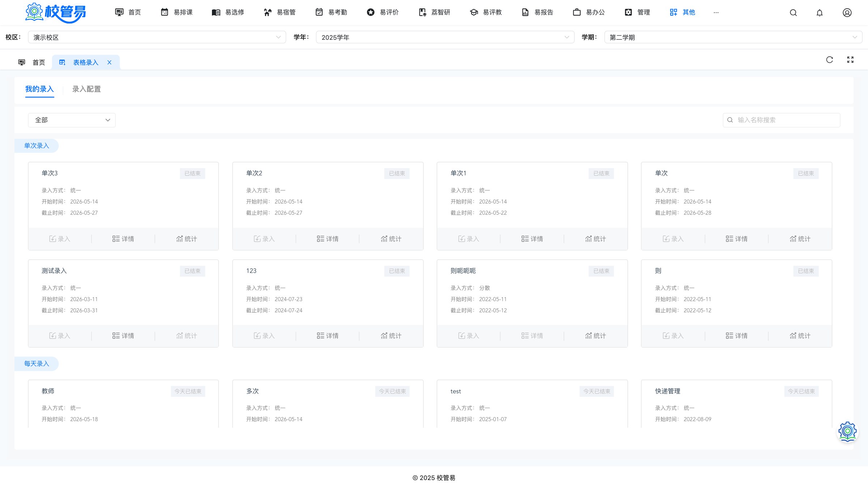Toggle fullscreen with the expand icon

(850, 60)
